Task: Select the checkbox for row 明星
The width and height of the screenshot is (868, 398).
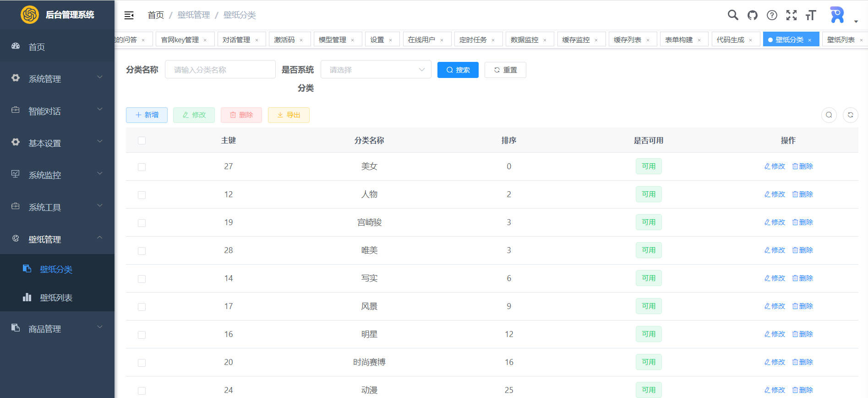Action: click(x=142, y=335)
